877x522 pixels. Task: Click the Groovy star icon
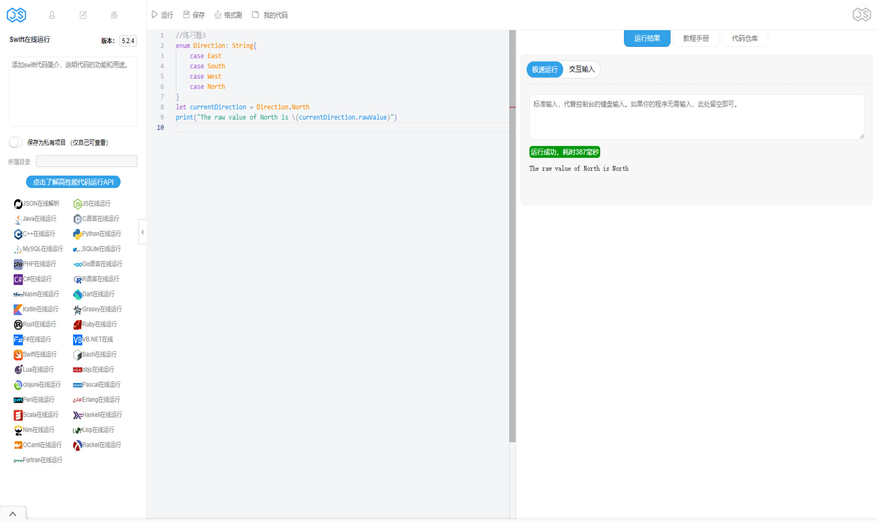coord(77,309)
